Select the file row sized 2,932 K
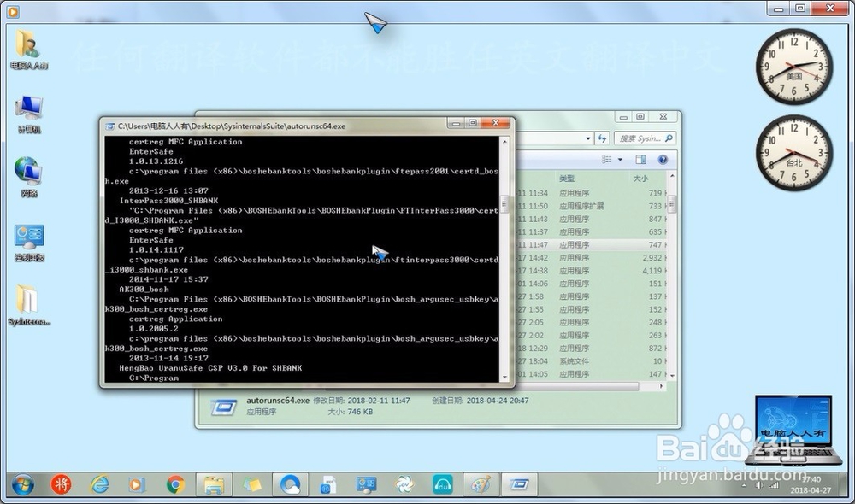The height and width of the screenshot is (504, 855). 591,258
